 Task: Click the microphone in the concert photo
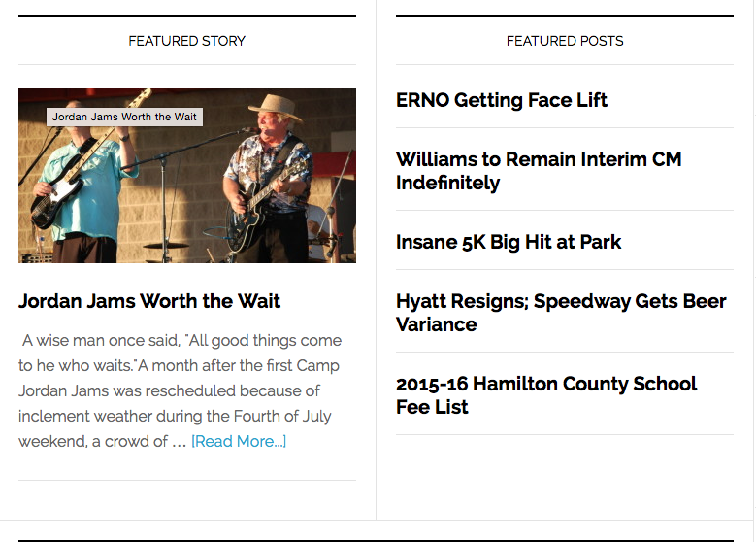point(250,130)
